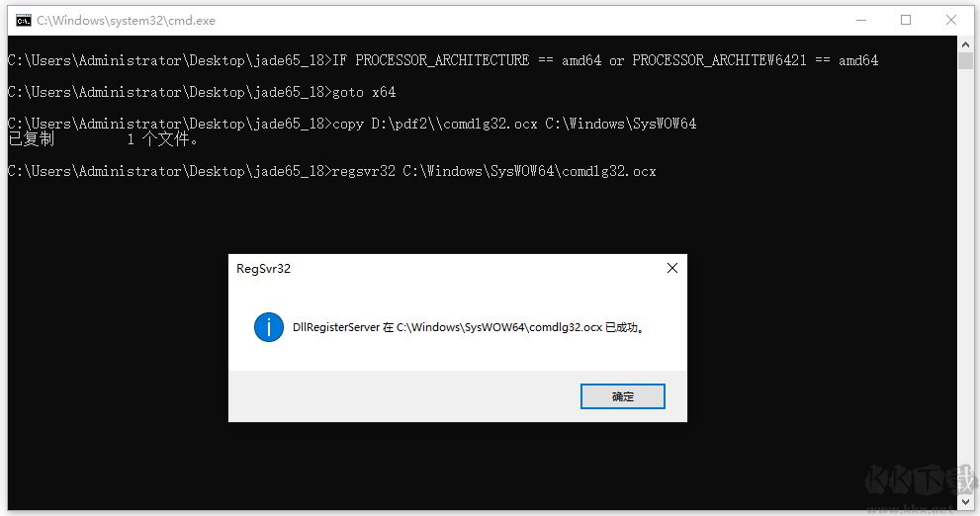The height and width of the screenshot is (516, 980).
Task: Click the IF PROCESSOR_ARCHITECTURE command line
Action: (x=443, y=60)
